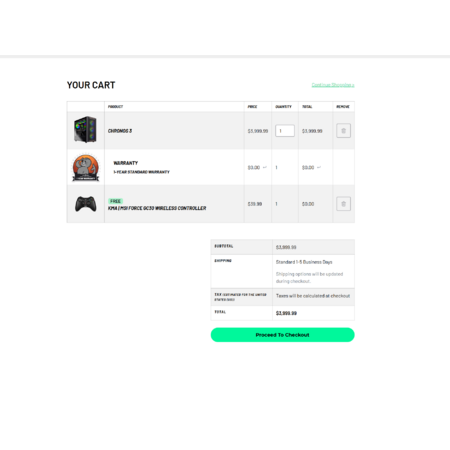The width and height of the screenshot is (450, 450).
Task: Click the Warranty item title
Action: pyautogui.click(x=125, y=163)
